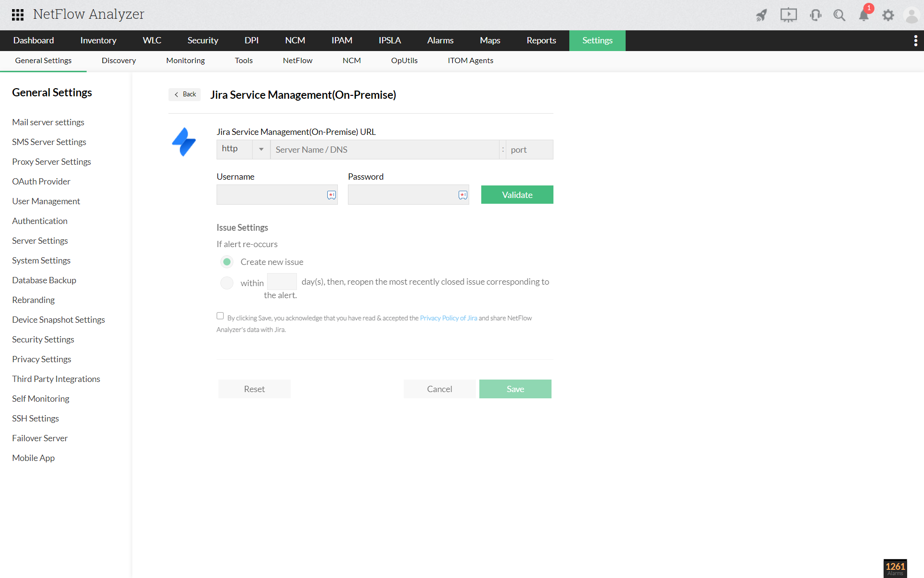Select the 'Create new issue' radio button
Viewport: 924px width, 578px height.
(226, 261)
